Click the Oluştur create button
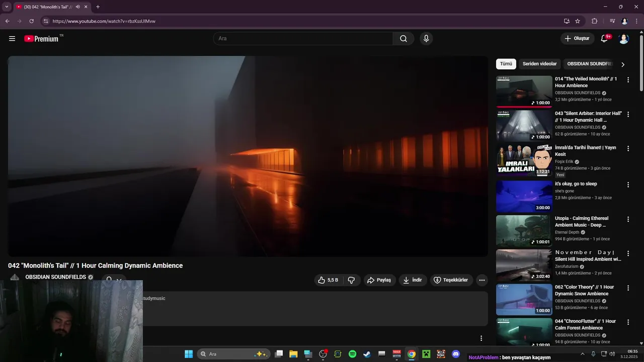Image resolution: width=644 pixels, height=362 pixels. [x=577, y=39]
